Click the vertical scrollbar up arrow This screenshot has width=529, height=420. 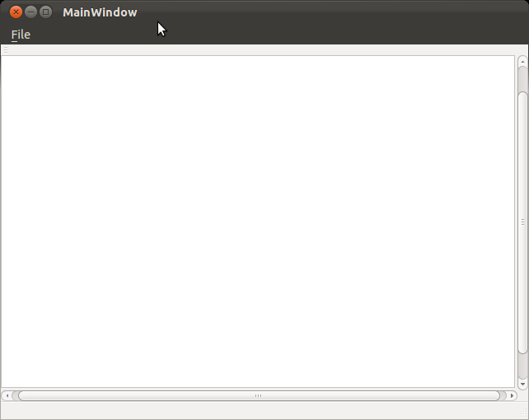(522, 62)
